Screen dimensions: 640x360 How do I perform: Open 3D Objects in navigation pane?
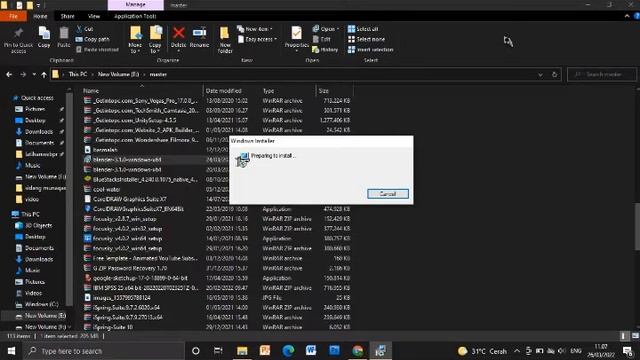point(38,225)
